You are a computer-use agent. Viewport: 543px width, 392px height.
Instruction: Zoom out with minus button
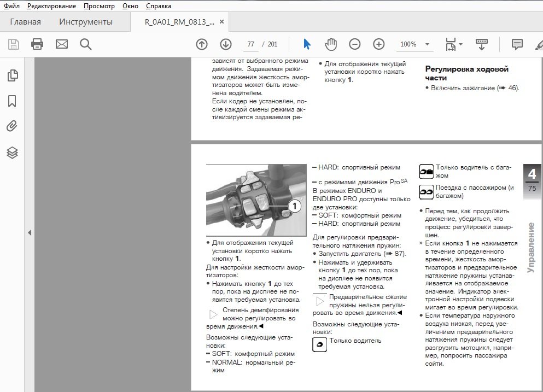(355, 44)
